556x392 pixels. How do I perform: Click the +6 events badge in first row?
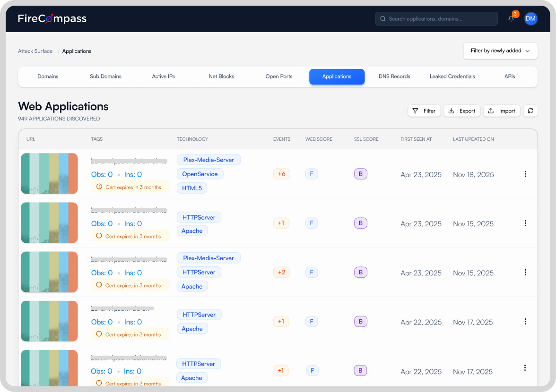(x=281, y=174)
